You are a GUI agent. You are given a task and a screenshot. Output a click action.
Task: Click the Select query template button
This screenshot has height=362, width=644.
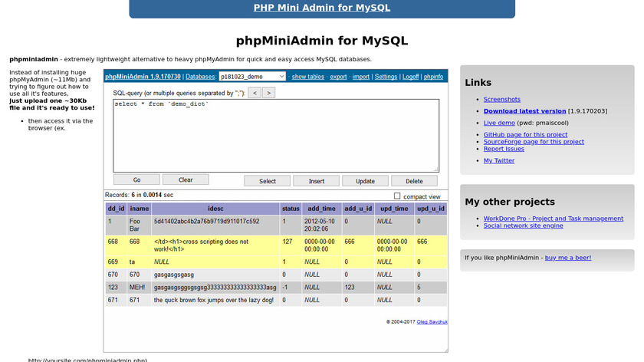(268, 181)
